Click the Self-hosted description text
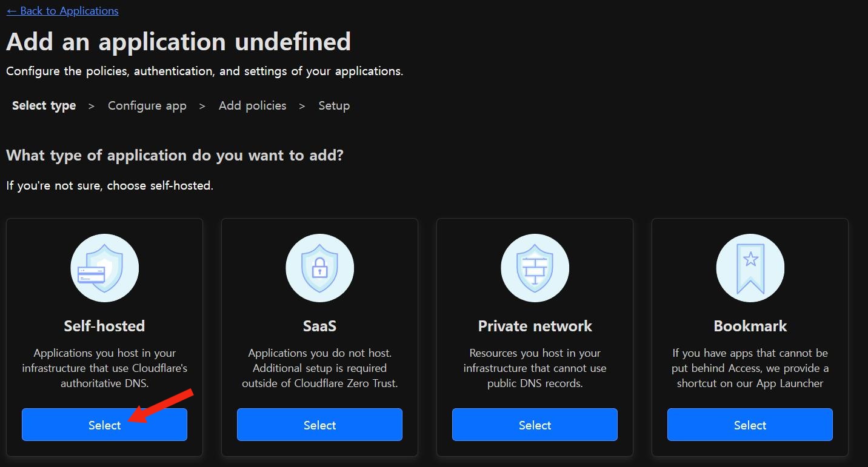868x467 pixels. (x=104, y=368)
